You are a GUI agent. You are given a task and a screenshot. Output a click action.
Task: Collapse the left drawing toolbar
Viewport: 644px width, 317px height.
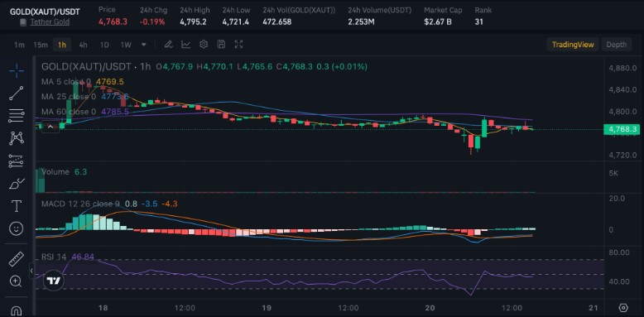click(31, 271)
